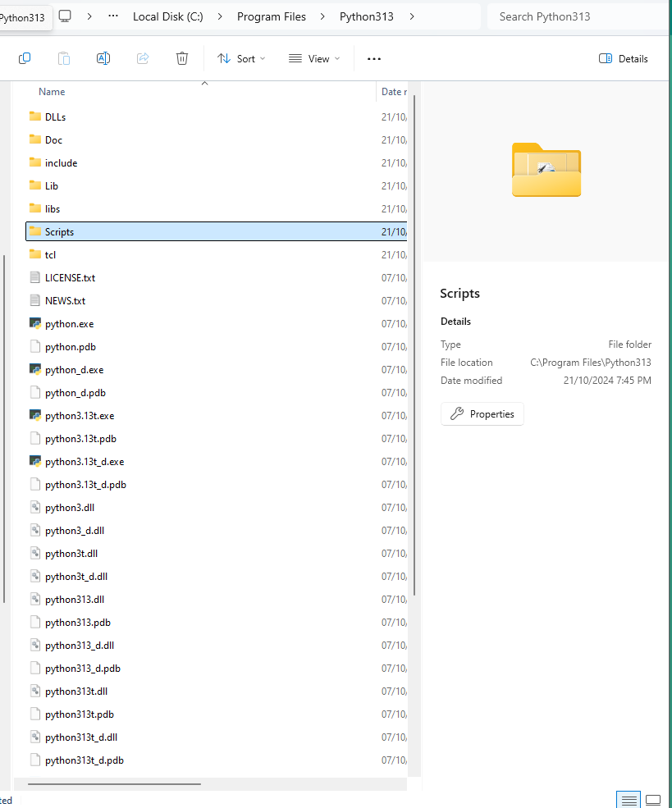
Task: Open the Sort dropdown
Action: (x=241, y=59)
